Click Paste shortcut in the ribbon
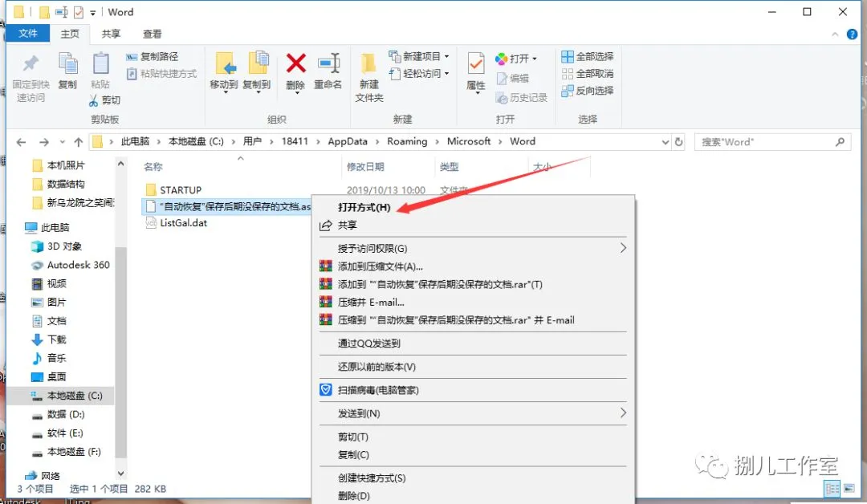867x504 pixels. 161,74
